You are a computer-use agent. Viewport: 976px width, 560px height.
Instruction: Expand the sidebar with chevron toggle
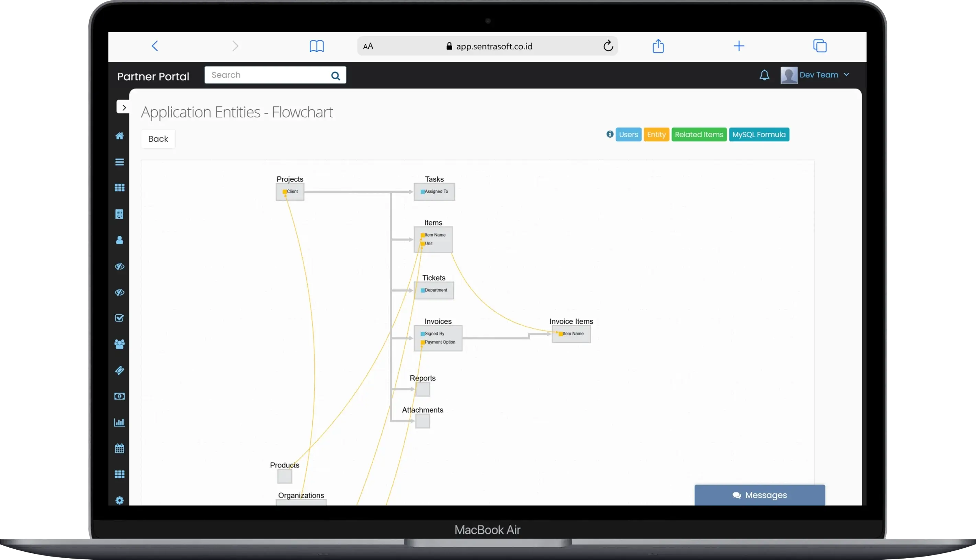123,107
